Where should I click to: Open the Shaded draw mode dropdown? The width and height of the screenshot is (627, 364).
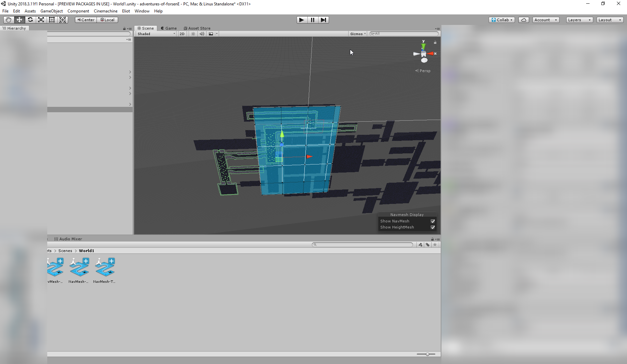[x=156, y=34]
